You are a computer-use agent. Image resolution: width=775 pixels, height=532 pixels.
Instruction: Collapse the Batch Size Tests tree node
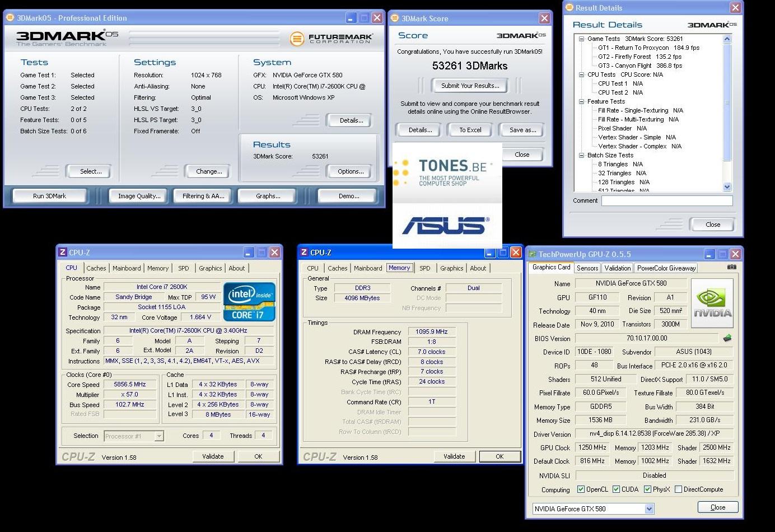(581, 156)
